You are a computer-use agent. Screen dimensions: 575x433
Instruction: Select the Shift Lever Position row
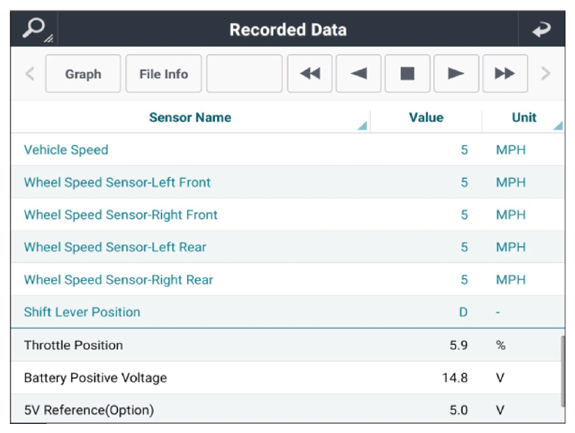coord(288,312)
